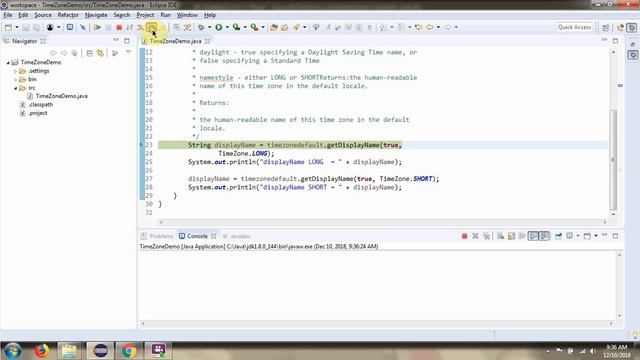Click the red Terminate icon in main toolbar
Image resolution: width=640 pixels, height=360 pixels.
pyautogui.click(x=119, y=27)
